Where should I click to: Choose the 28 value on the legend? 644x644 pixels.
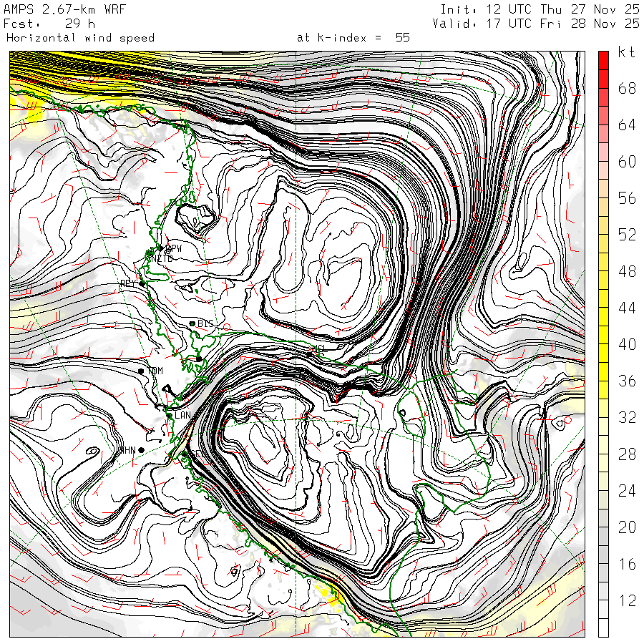click(x=627, y=454)
